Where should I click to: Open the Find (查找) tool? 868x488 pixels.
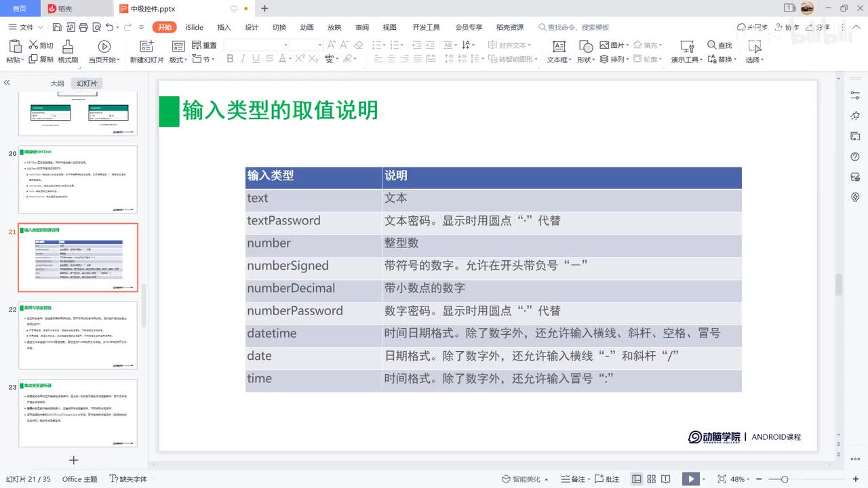(x=719, y=45)
